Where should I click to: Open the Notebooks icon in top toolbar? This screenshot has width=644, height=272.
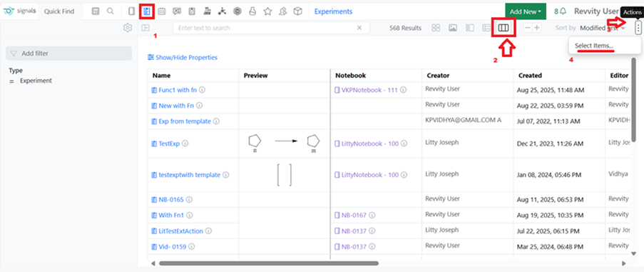pos(131,11)
